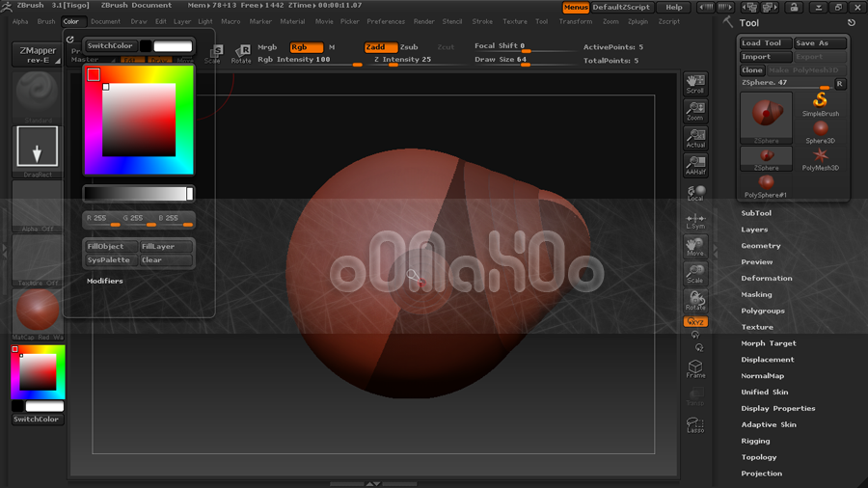Click the FillLayer button
The image size is (868, 488).
tap(166, 247)
